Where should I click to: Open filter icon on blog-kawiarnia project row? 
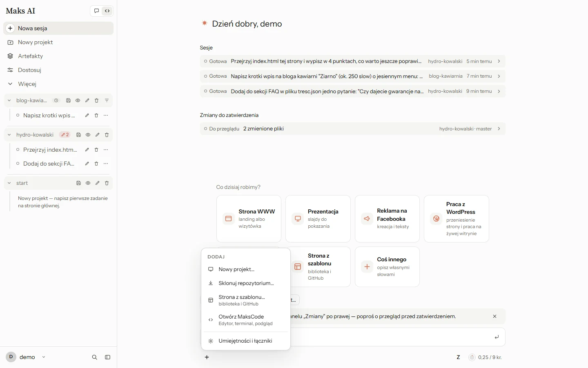[107, 101]
